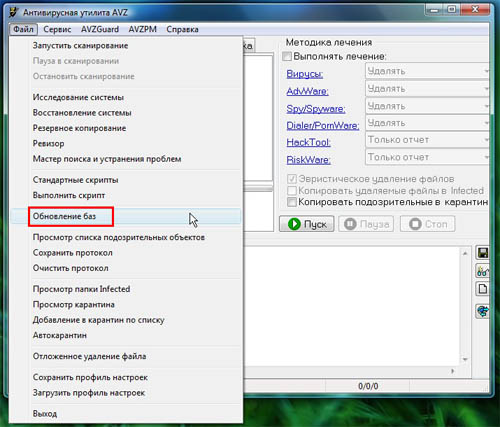Image resolution: width=500 pixels, height=427 pixels.
Task: Toggle Копировать удаляемые файлы в Infected checkbox
Action: tap(292, 191)
